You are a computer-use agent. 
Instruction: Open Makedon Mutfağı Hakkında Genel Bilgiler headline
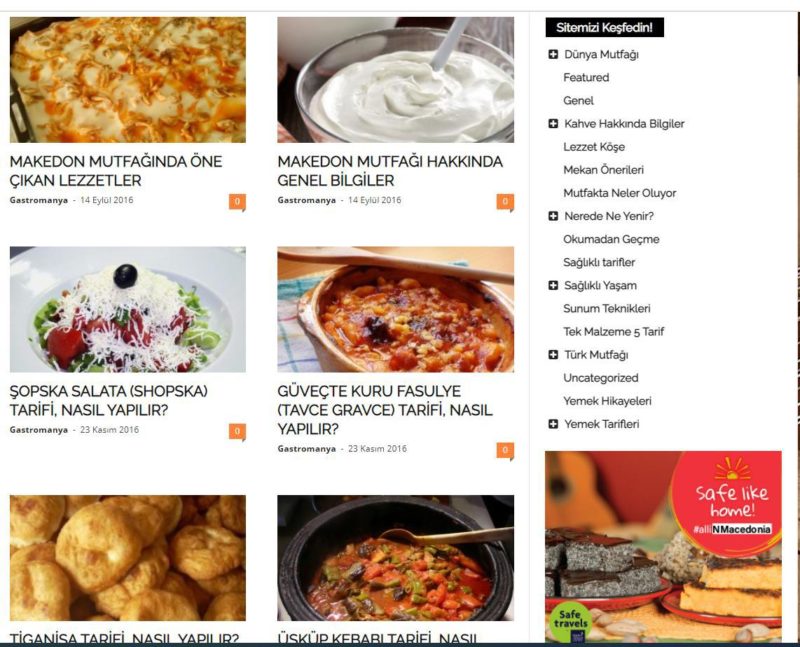click(390, 171)
